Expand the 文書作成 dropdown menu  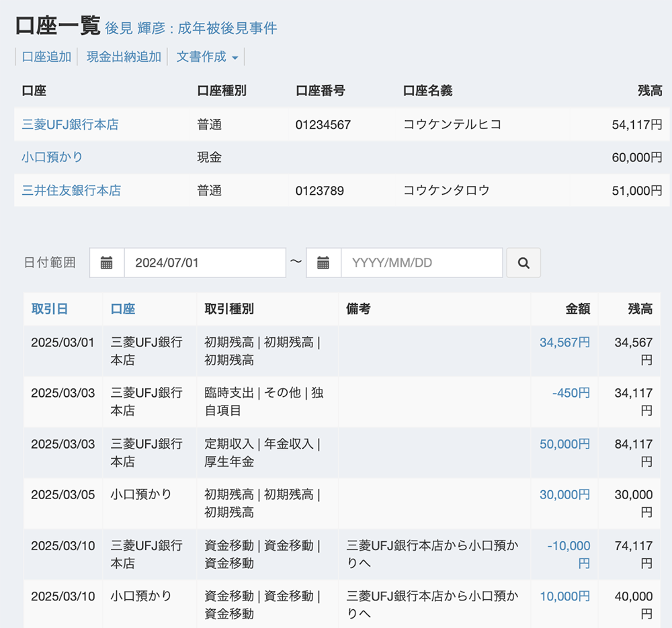coord(207,57)
